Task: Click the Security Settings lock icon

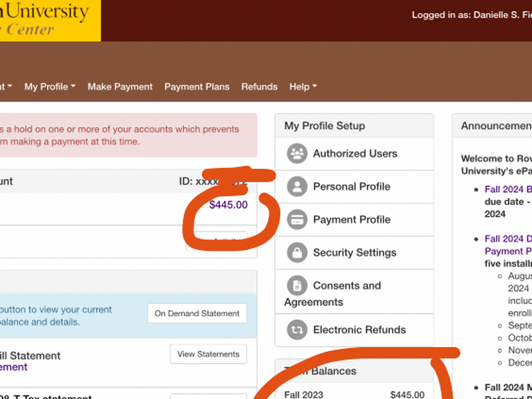Action: tap(297, 253)
